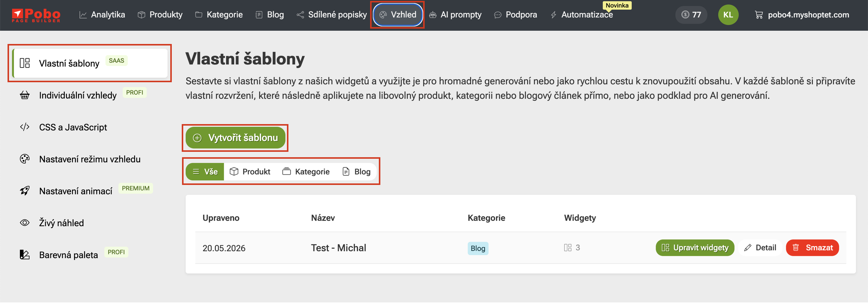Click the plus circle icon in Vytvořit šablonu
The height and width of the screenshot is (303, 868).
(x=197, y=138)
